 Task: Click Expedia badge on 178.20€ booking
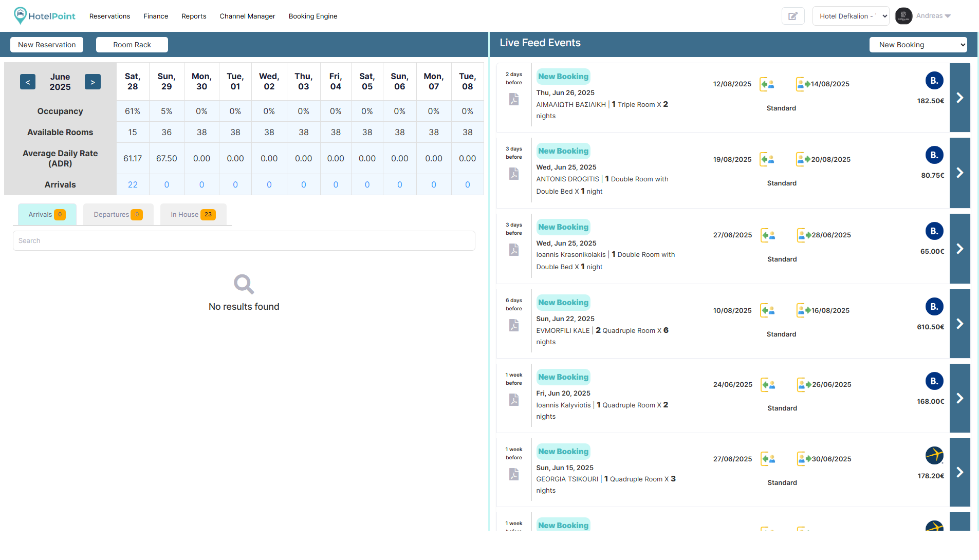(934, 455)
